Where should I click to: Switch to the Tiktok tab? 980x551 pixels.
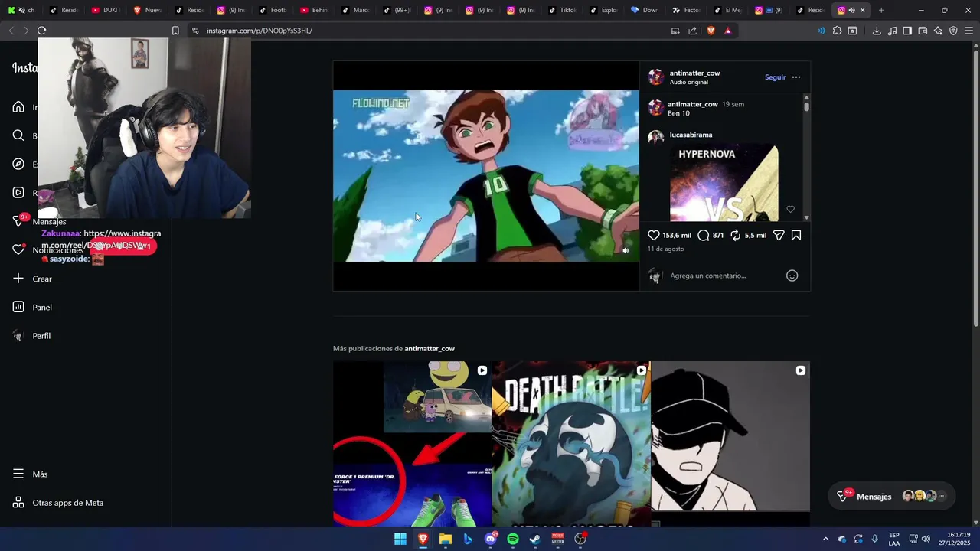pyautogui.click(x=562, y=10)
